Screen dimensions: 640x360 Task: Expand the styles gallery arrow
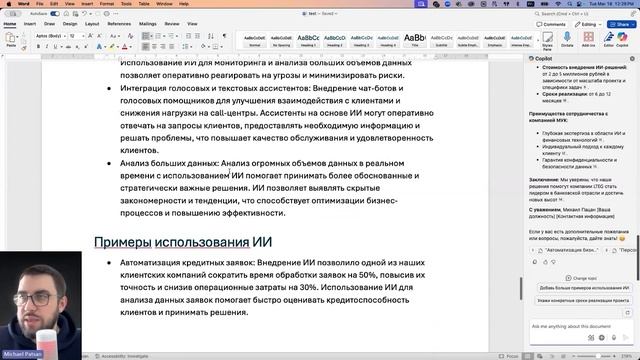point(538,40)
